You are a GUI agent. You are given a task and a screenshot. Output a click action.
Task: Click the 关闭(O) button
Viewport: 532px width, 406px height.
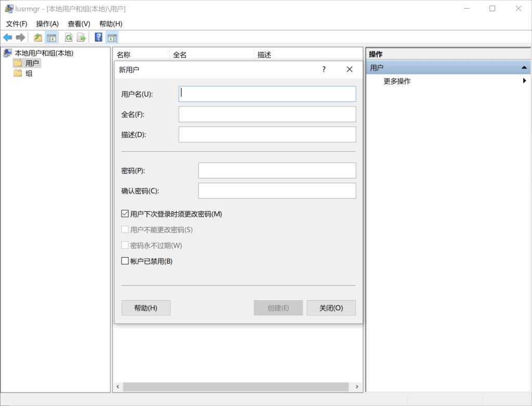tap(331, 307)
